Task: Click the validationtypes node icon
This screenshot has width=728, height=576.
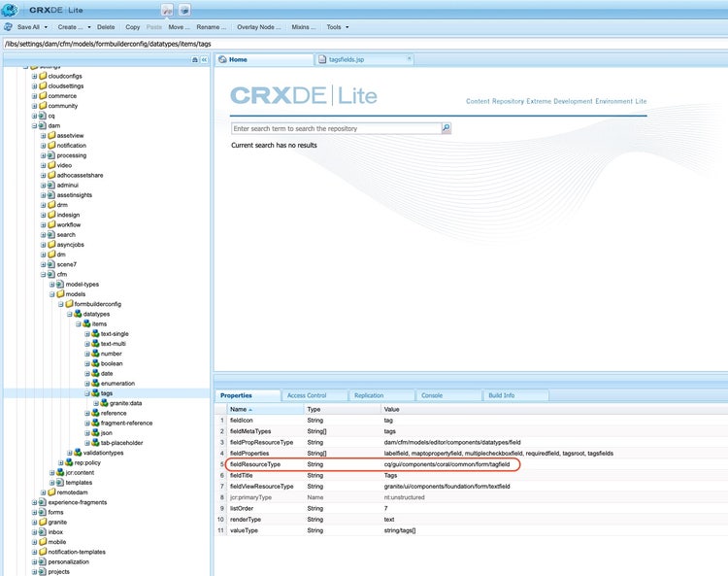Action: coord(78,453)
